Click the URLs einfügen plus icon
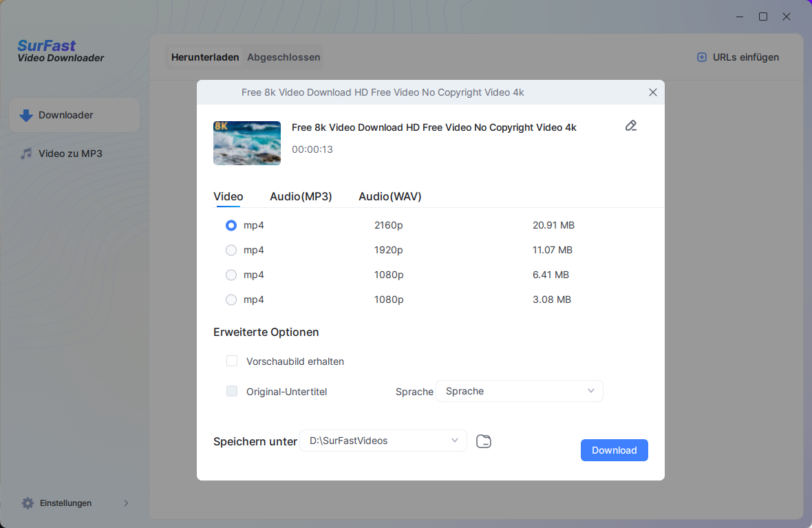The height and width of the screenshot is (528, 812). pyautogui.click(x=702, y=58)
